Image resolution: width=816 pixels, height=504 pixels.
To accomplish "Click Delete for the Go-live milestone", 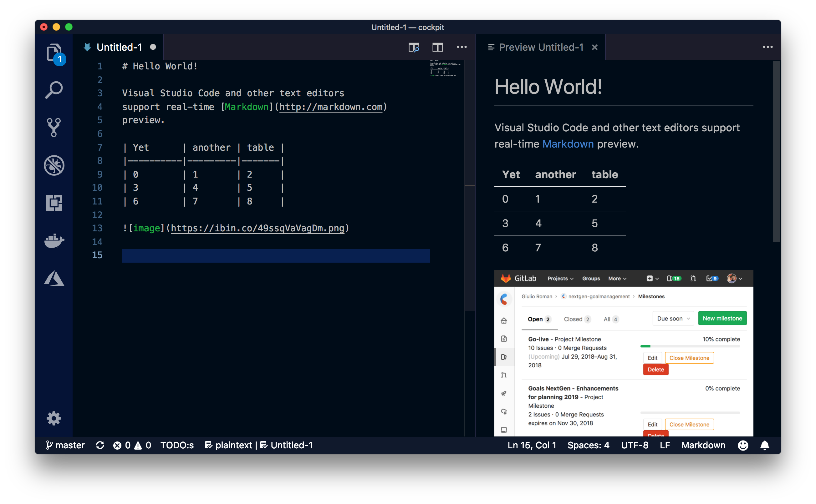I will tap(655, 369).
